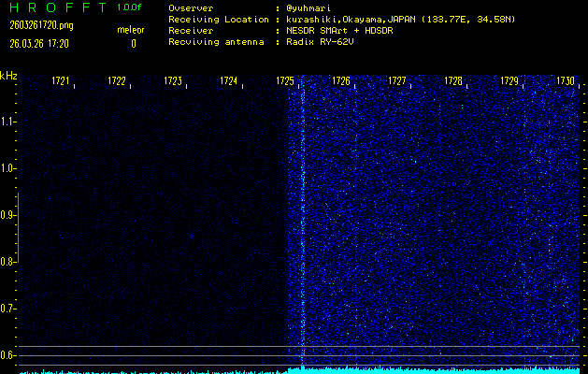Click the 1725 time marker
Screen dimensions: 588x374
point(285,80)
